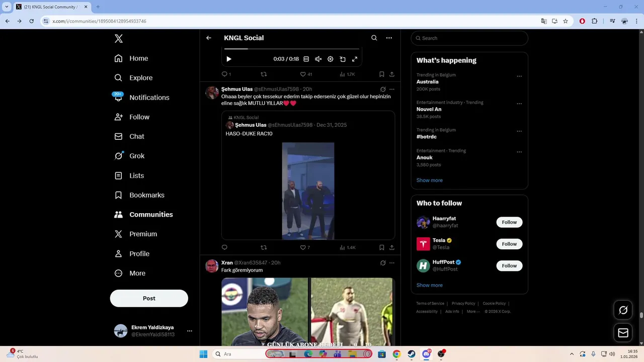Image resolution: width=644 pixels, height=362 pixels.
Task: Open Grok from the sidebar
Action: point(129,156)
